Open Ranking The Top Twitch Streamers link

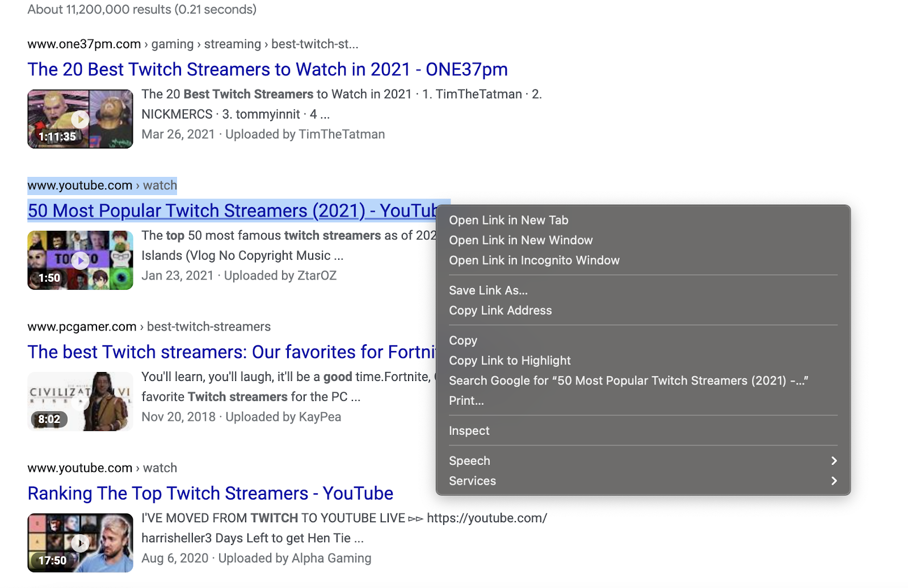click(211, 493)
